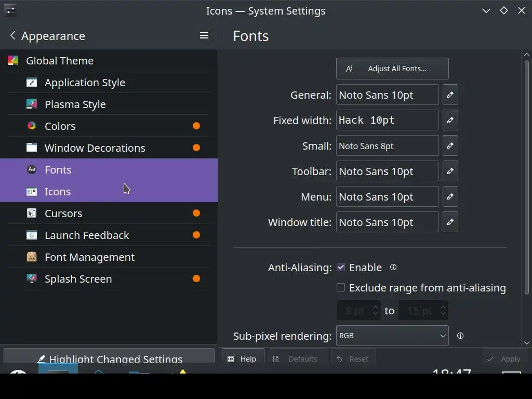Click the Toolbar font text field

(x=387, y=171)
